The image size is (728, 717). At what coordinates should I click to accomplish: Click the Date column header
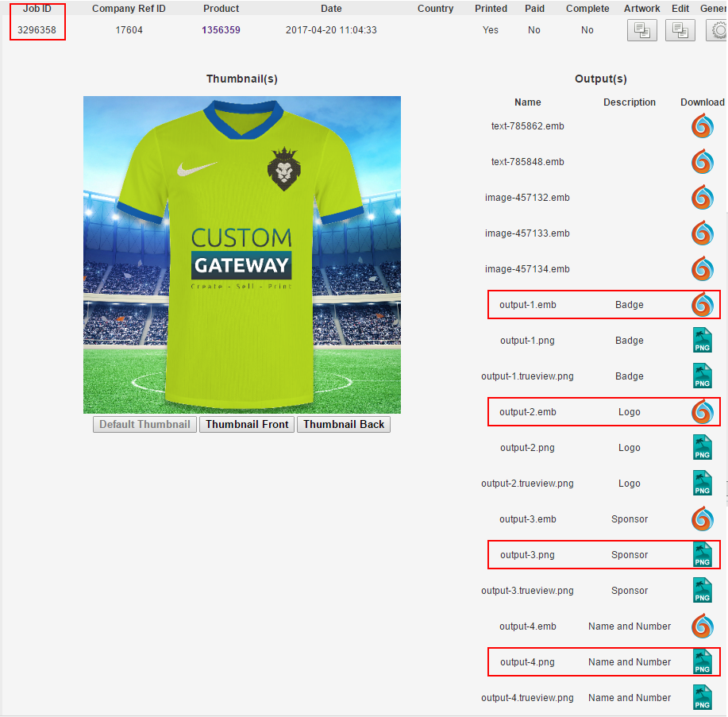[331, 9]
